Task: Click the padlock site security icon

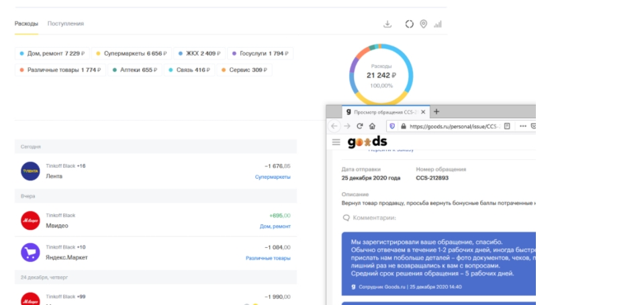Action: pos(404,126)
